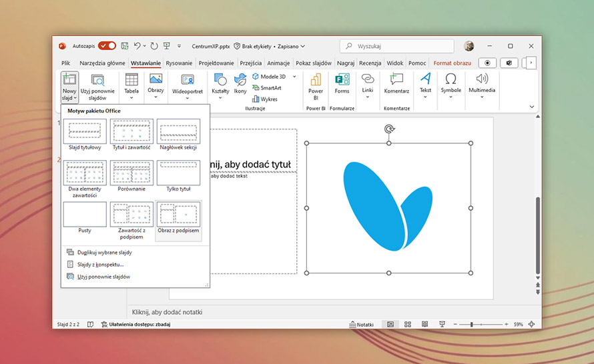
Task: Toggle the Autozapis autosave switch
Action: pos(107,46)
